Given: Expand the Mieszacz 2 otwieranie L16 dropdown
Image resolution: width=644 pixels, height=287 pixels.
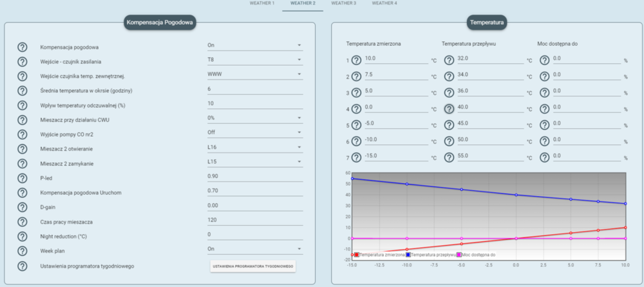Looking at the screenshot, I should click(254, 148).
